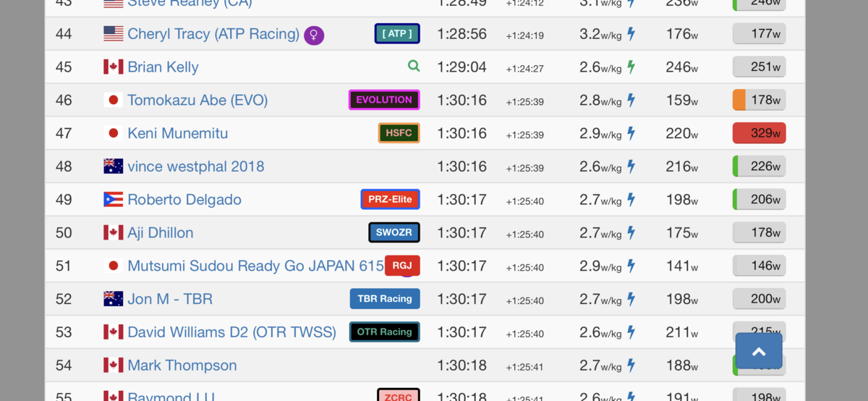This screenshot has height=401, width=868.
Task: Click the Canada flag next to Brian Kelly
Action: 114,67
